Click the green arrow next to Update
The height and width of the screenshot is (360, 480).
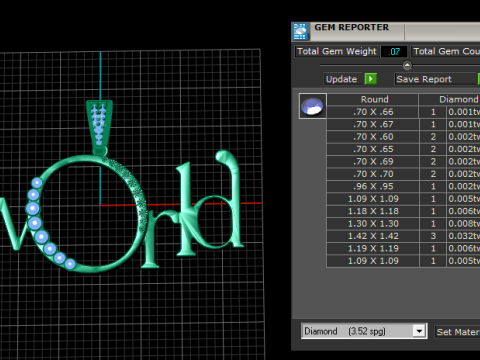point(371,79)
